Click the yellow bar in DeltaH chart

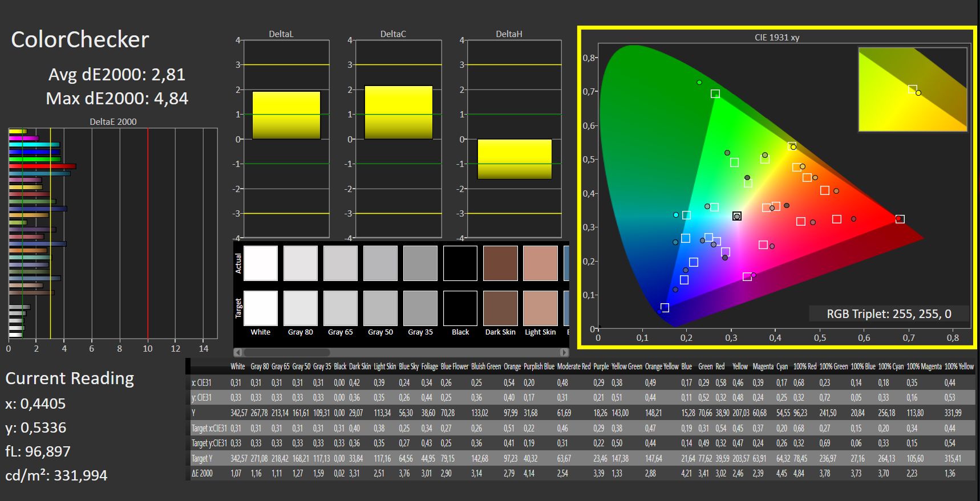point(515,159)
